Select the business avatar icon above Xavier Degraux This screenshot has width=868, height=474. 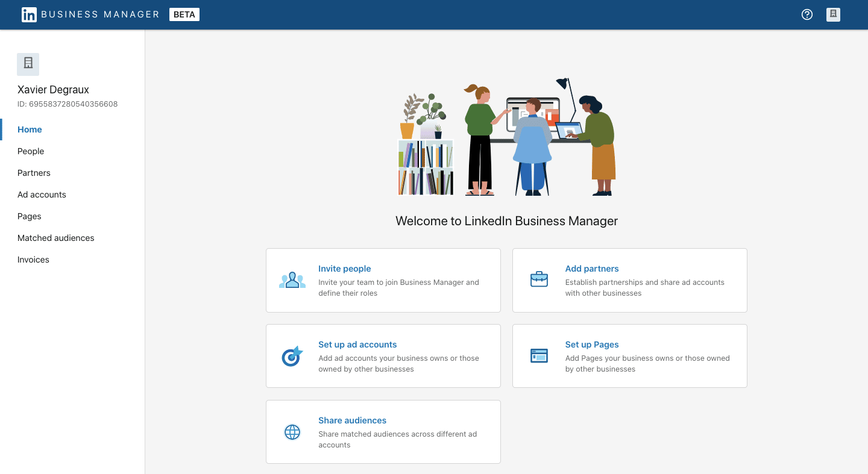click(28, 64)
